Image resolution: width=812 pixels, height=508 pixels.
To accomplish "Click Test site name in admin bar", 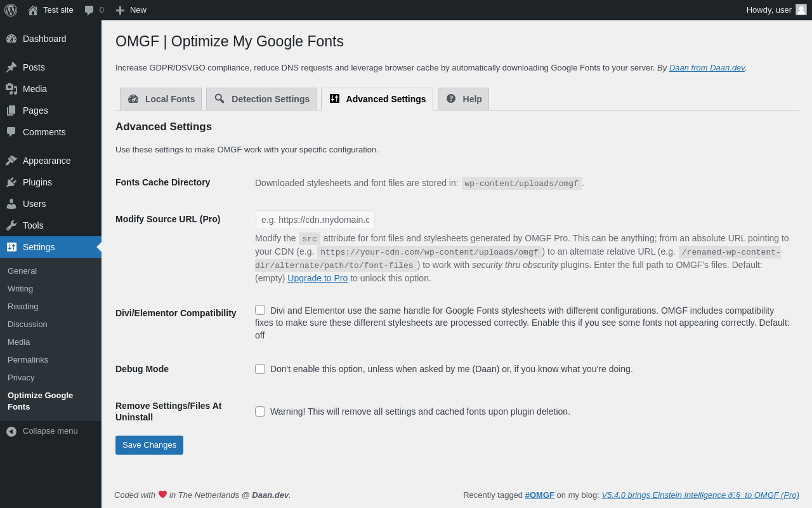I will [x=58, y=10].
